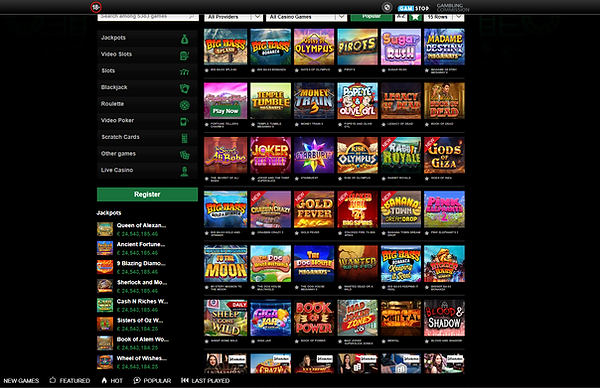Click the search magnifier icon
This screenshot has width=600, height=388.
[191, 16]
